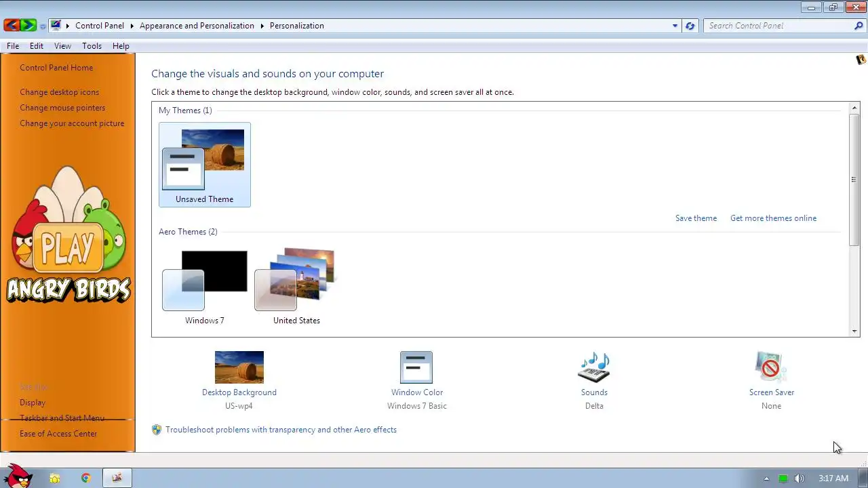This screenshot has width=868, height=488.
Task: Click the Screen Saver text label
Action: (x=772, y=392)
